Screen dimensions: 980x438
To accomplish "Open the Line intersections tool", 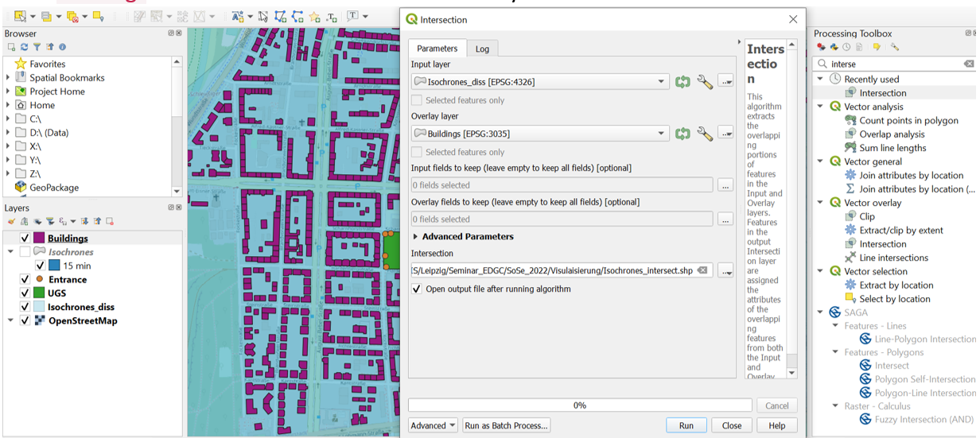I will click(x=893, y=258).
